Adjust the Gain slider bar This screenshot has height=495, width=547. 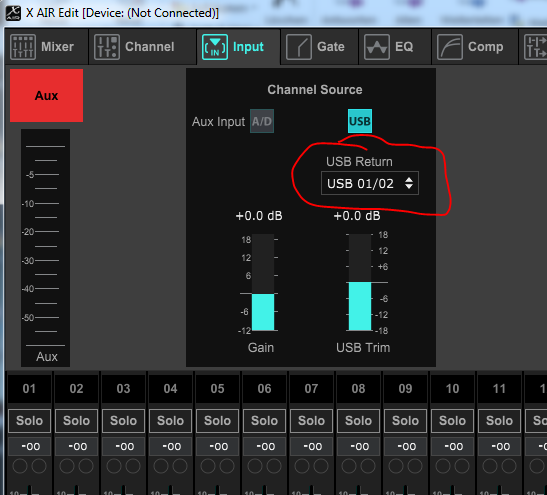coord(263,282)
